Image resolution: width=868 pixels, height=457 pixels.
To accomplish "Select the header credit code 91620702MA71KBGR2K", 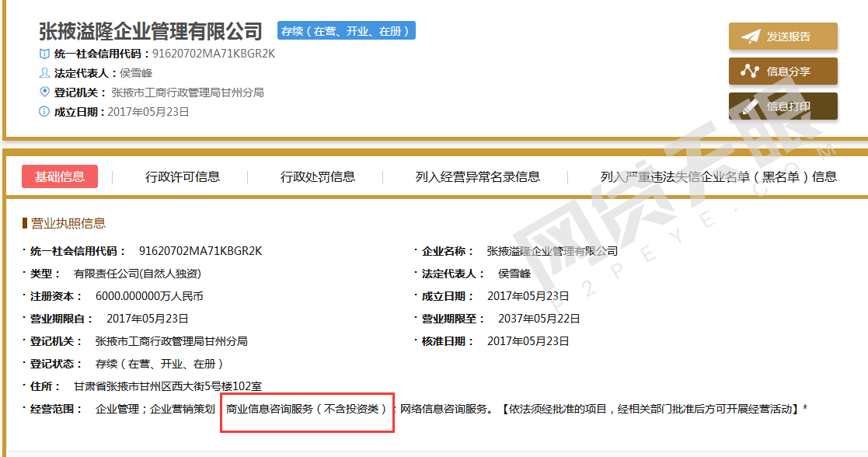I will point(214,54).
